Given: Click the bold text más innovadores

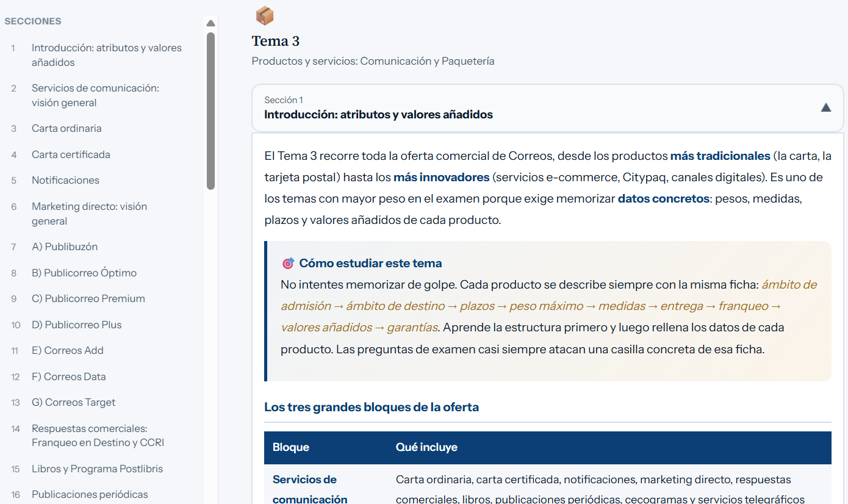Looking at the screenshot, I should pos(441,177).
